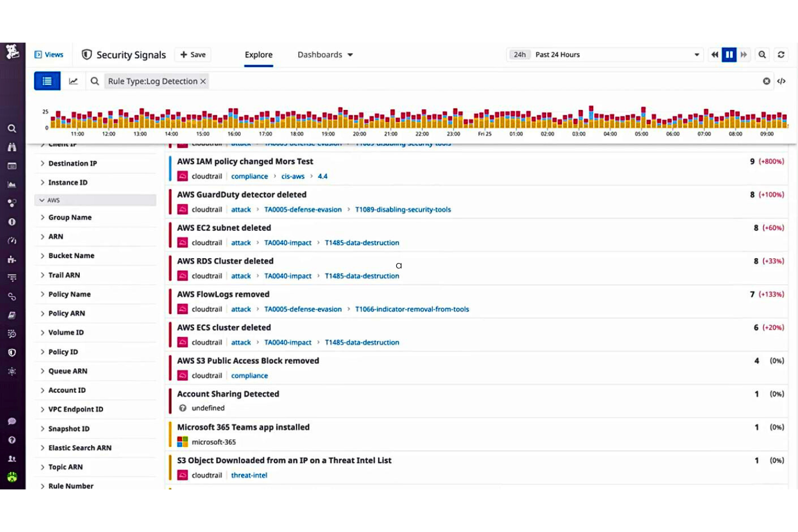The image size is (798, 532).
Task: Remove the Rule Type:Log Detection filter
Action: [203, 81]
